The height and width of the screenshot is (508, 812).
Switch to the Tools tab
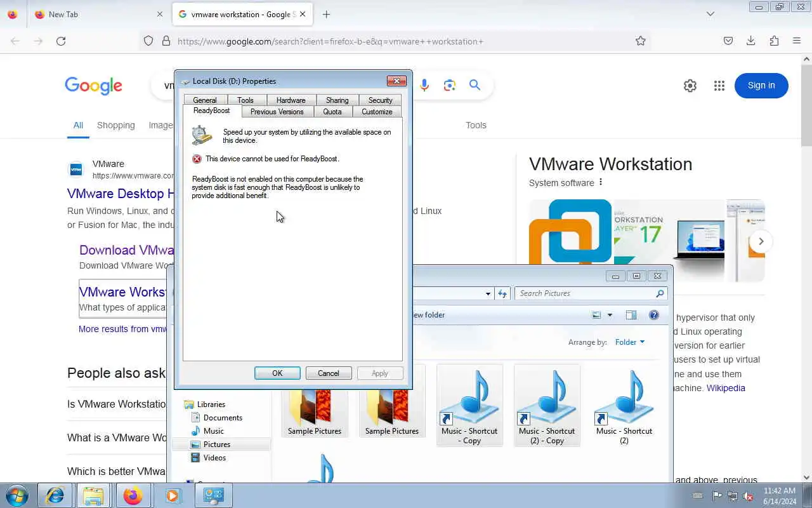pyautogui.click(x=245, y=100)
